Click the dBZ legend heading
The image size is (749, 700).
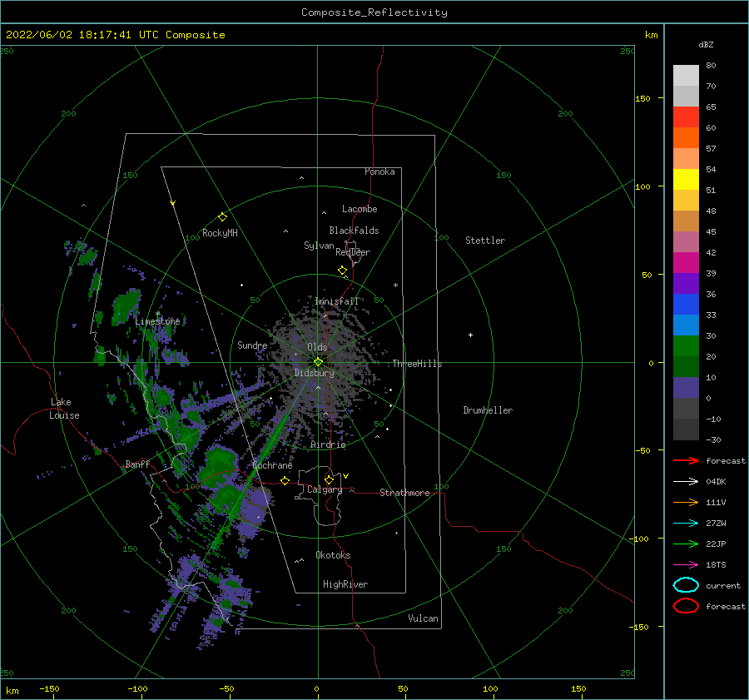[706, 45]
